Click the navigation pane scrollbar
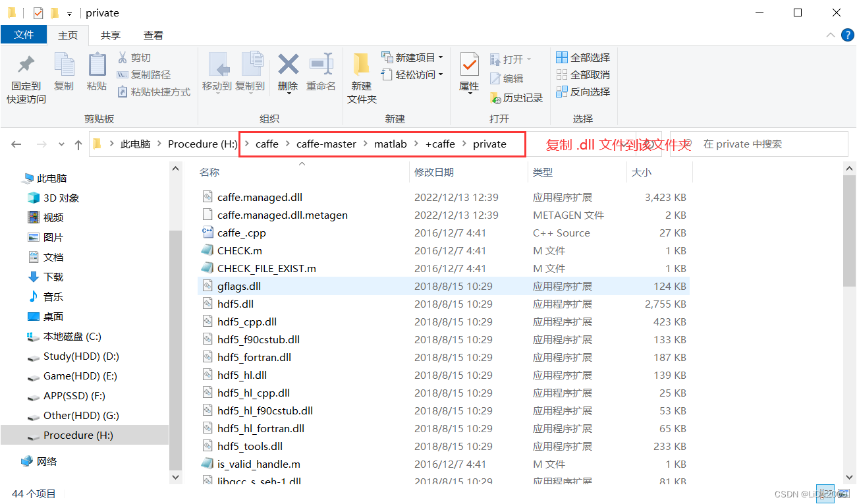857x504 pixels. tap(176, 349)
